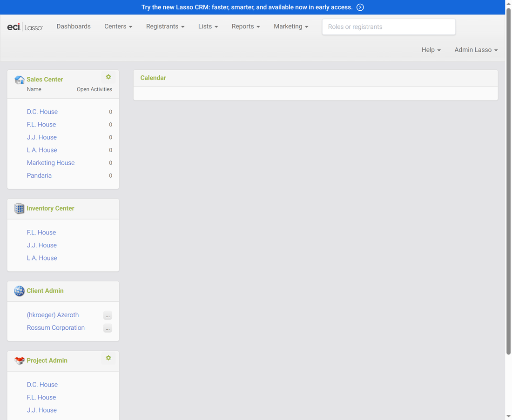Click the scrollbar down arrow
The image size is (512, 420).
point(508,417)
